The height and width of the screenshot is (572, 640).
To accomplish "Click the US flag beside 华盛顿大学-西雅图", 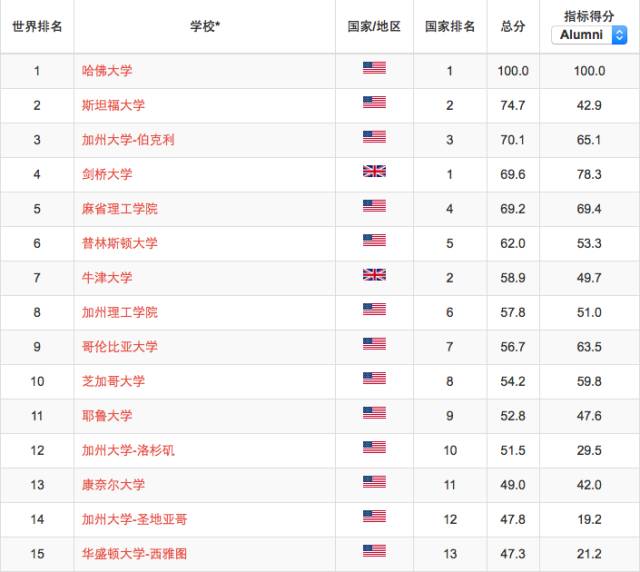I will click(x=374, y=551).
